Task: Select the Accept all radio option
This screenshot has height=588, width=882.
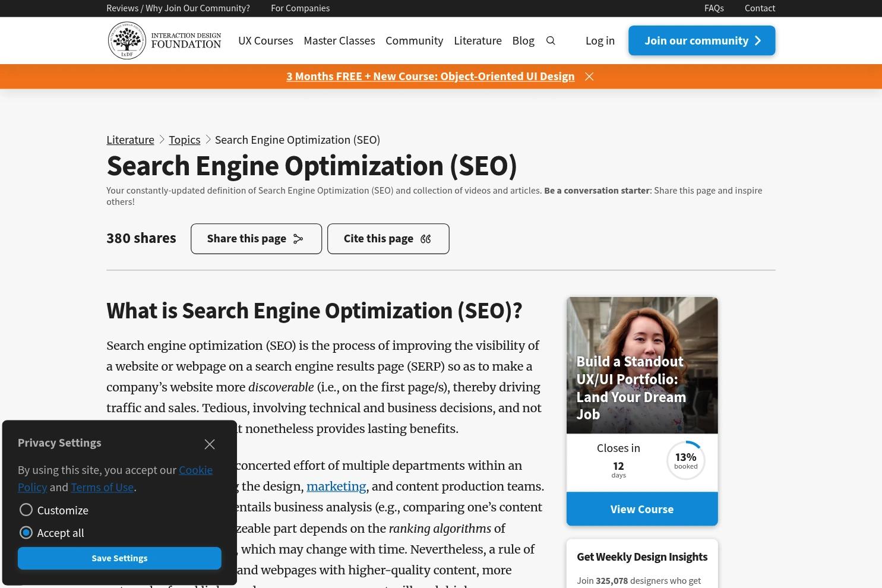Action: click(26, 533)
